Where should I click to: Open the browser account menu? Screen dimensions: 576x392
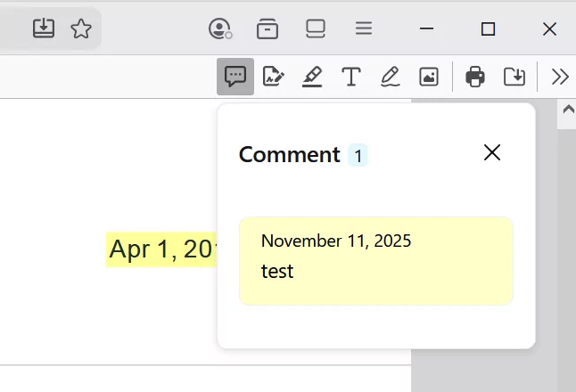coord(219,29)
